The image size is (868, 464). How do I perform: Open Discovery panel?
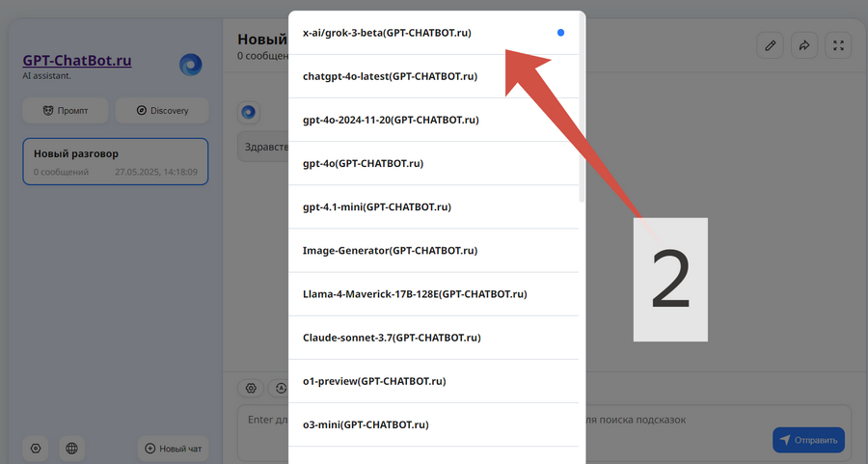[x=162, y=111]
